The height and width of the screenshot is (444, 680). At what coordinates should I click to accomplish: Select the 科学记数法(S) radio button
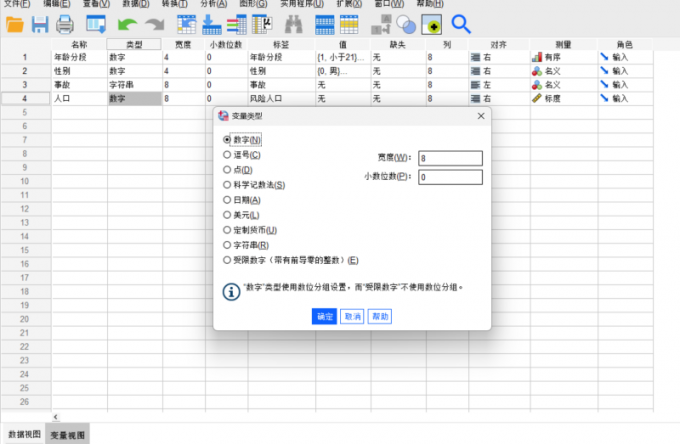point(227,185)
